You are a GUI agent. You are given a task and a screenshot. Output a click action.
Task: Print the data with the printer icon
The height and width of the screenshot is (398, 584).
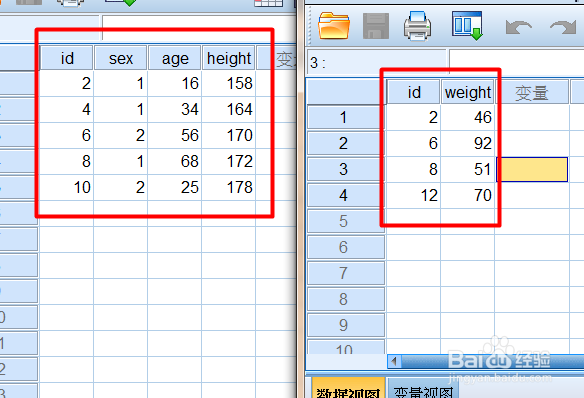coord(418,25)
